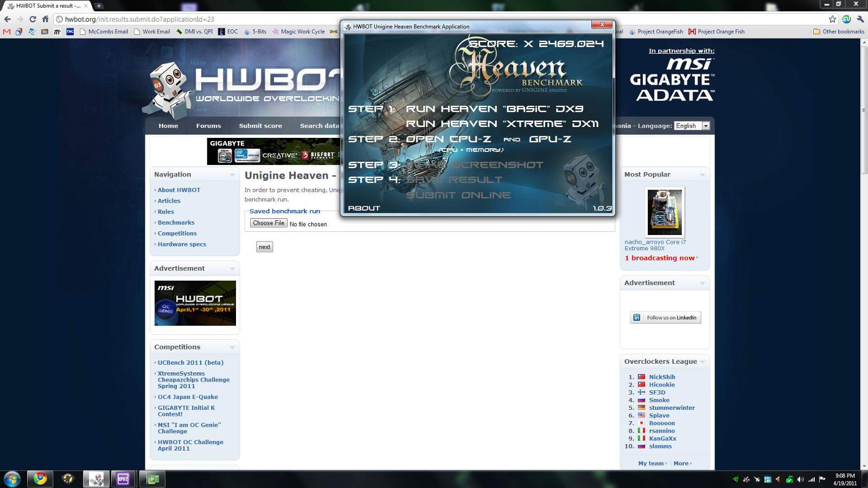Viewport: 868px width, 488px height.
Task: Open HWBOT OC Challenge April 2011
Action: click(x=190, y=445)
